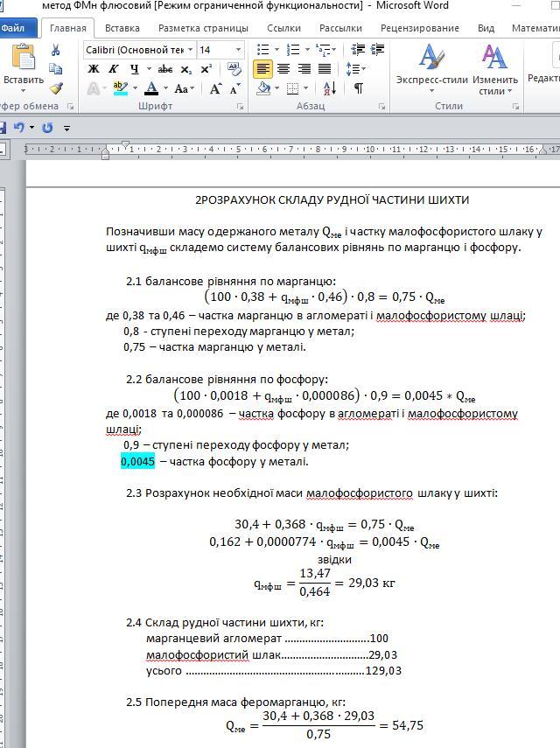Viewport: 560px width, 748px height.
Task: Click the first line indent ruler marker
Action: (125, 144)
